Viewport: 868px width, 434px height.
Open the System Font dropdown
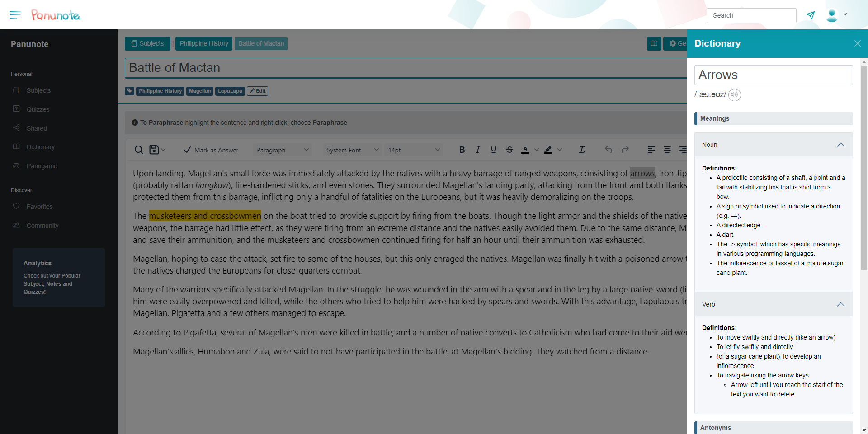[x=352, y=150]
